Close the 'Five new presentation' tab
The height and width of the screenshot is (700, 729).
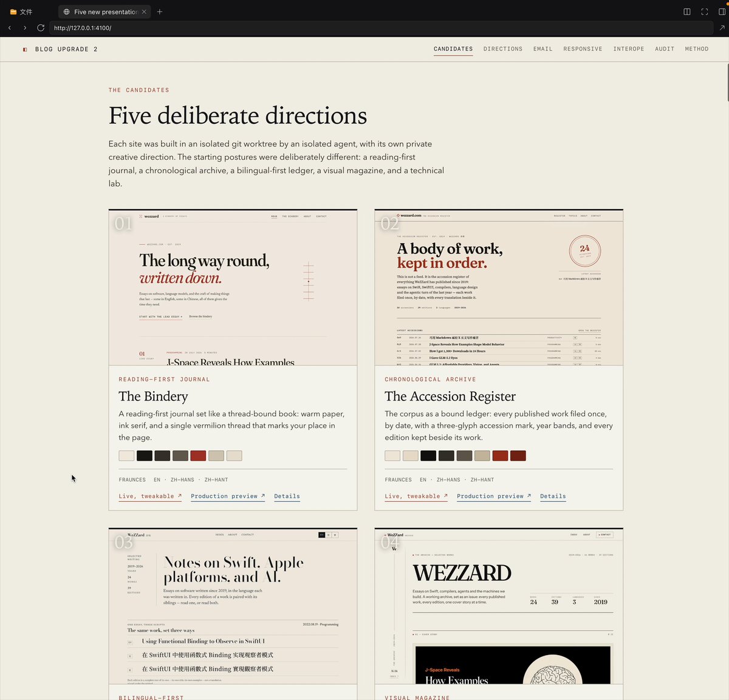144,12
